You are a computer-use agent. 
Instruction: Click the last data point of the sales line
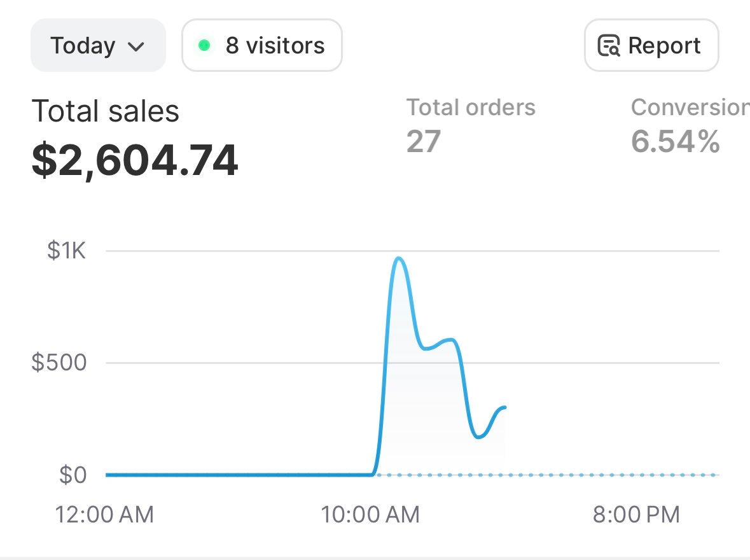504,407
